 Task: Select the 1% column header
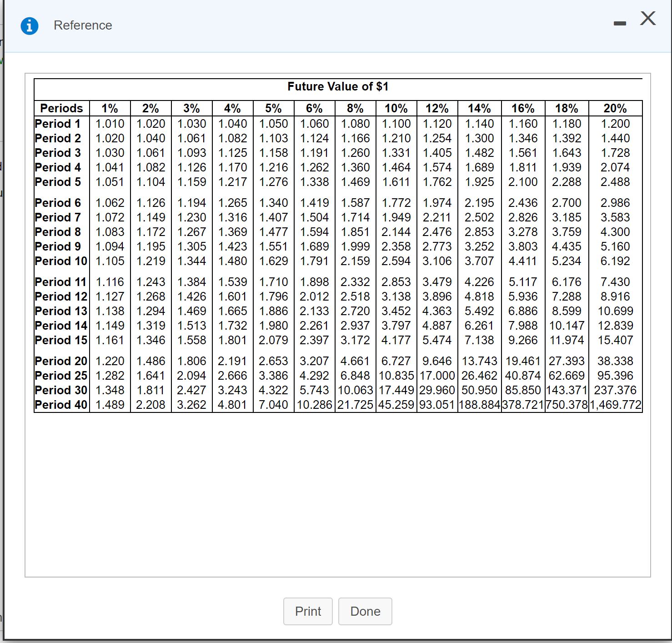[110, 108]
